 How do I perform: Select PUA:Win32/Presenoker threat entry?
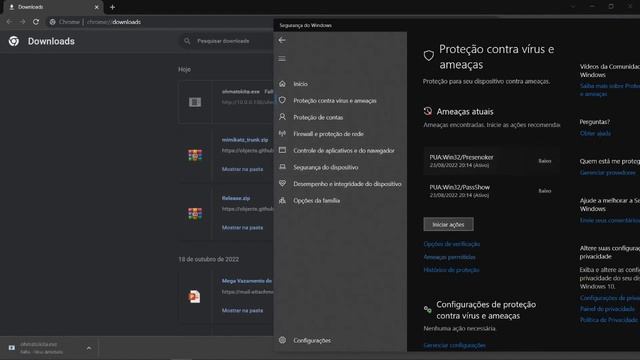[x=491, y=161]
